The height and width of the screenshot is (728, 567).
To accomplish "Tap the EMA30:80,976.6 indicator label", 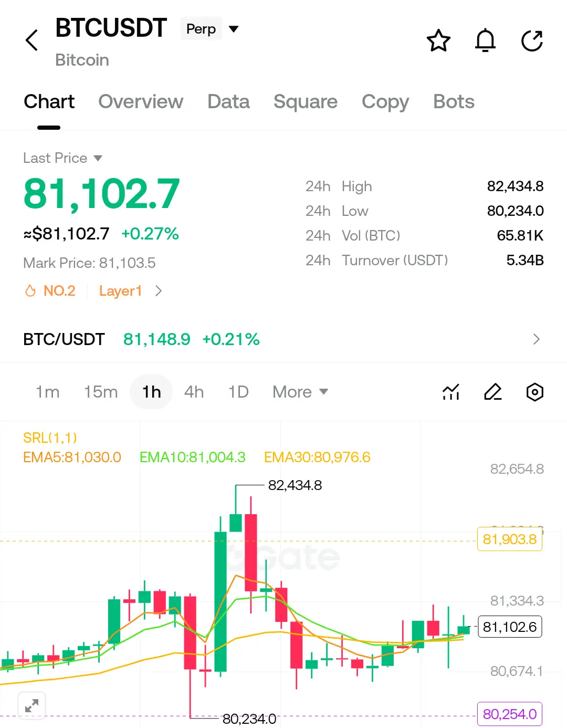I will [317, 457].
